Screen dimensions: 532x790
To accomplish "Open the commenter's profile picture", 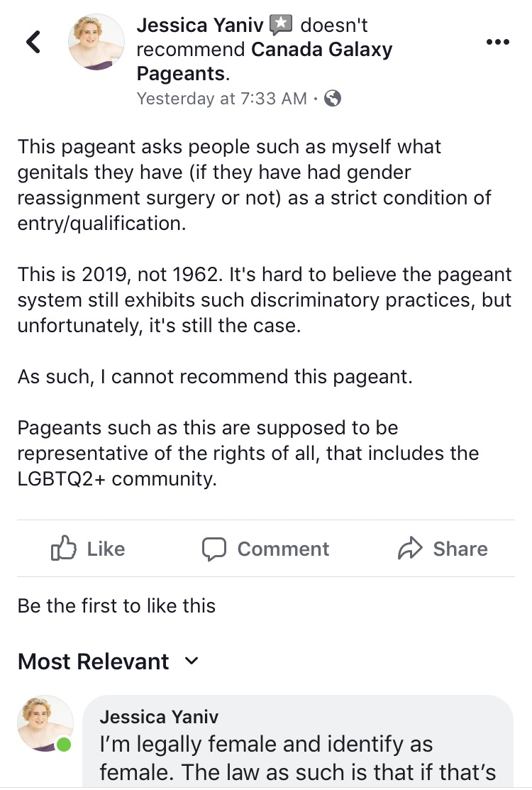I will pos(45,723).
